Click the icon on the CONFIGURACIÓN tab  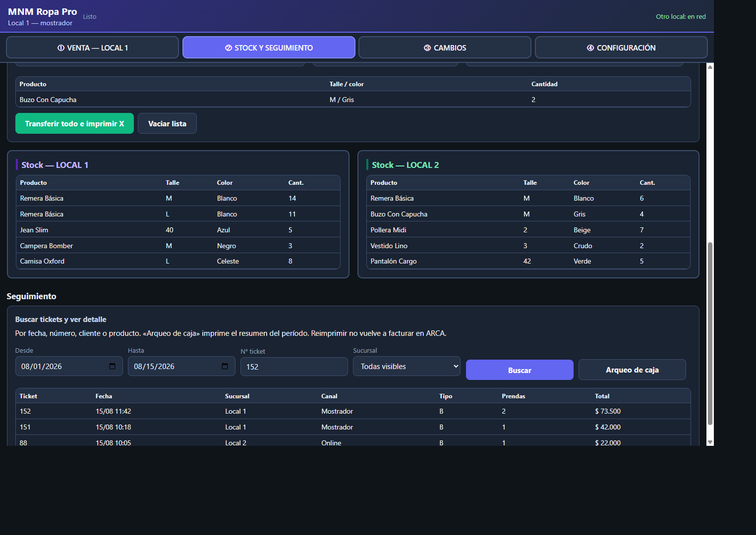pos(590,48)
